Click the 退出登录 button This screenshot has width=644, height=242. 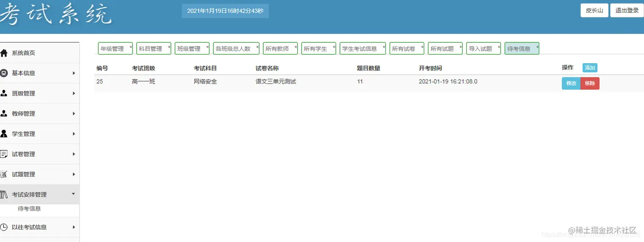tap(627, 10)
